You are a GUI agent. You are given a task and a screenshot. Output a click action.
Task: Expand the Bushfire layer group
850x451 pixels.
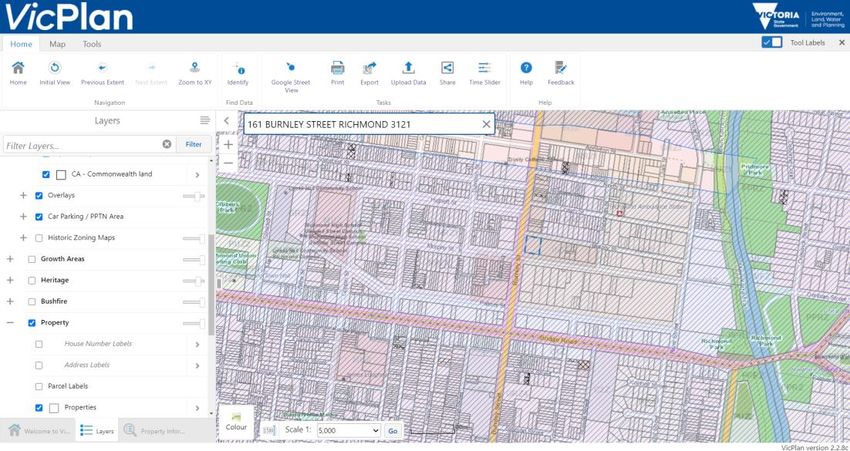click(x=10, y=301)
